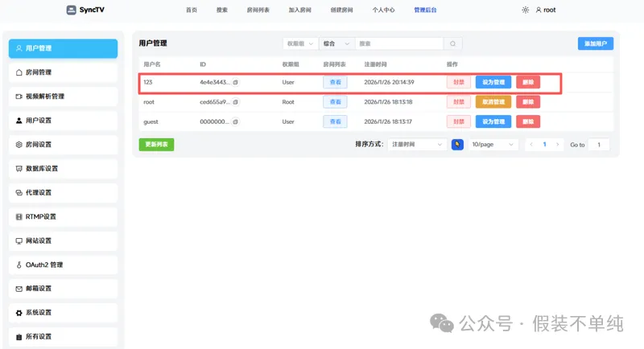Click the 添加用户 button
The width and height of the screenshot is (644, 349).
click(596, 43)
